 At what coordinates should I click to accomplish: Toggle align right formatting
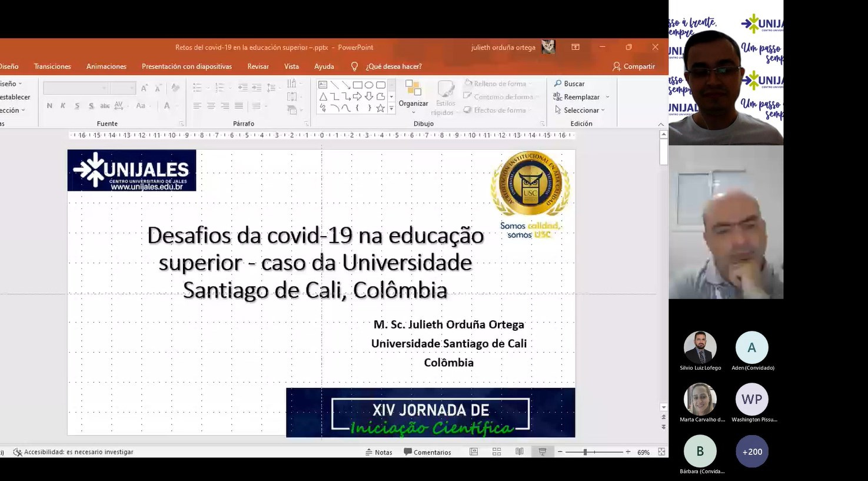click(225, 106)
